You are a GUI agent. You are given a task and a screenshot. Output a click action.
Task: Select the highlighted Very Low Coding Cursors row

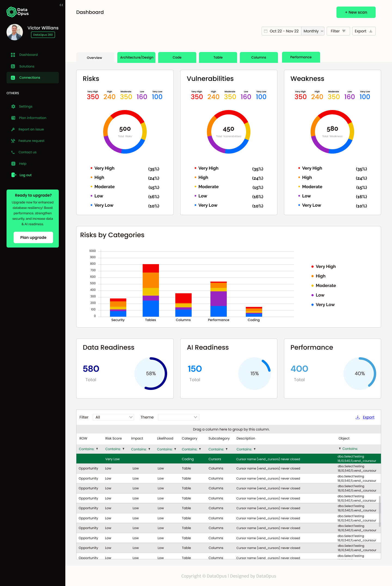(x=229, y=459)
